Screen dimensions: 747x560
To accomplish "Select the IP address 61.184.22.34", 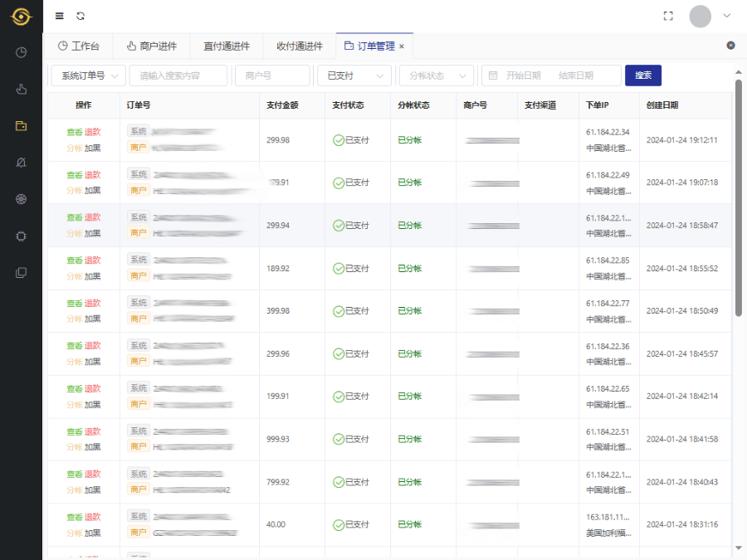I will pyautogui.click(x=608, y=132).
